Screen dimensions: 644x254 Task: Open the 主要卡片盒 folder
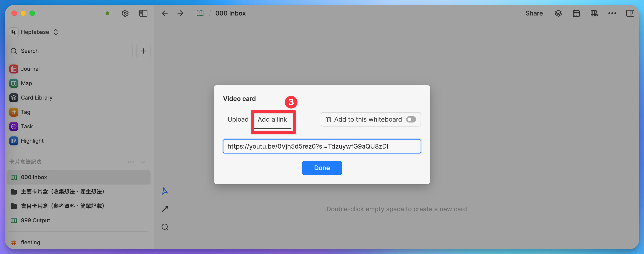tap(79, 192)
